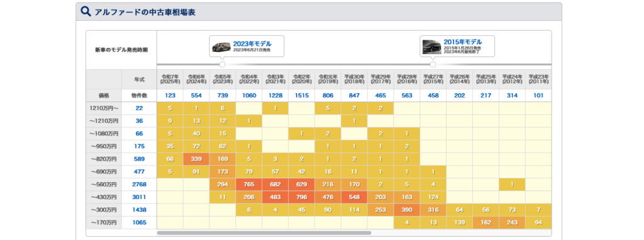
Task: Open listings count 1228 for 令和3年
Action: pos(275,96)
